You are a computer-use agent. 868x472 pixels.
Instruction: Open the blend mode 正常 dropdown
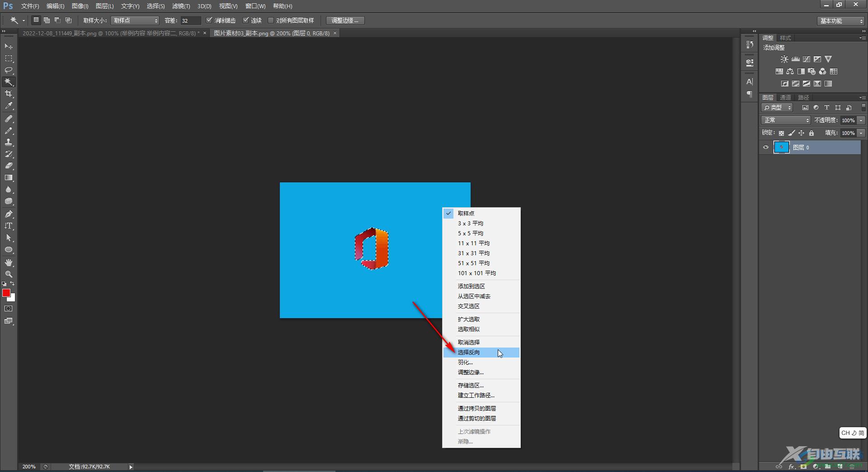tap(786, 120)
